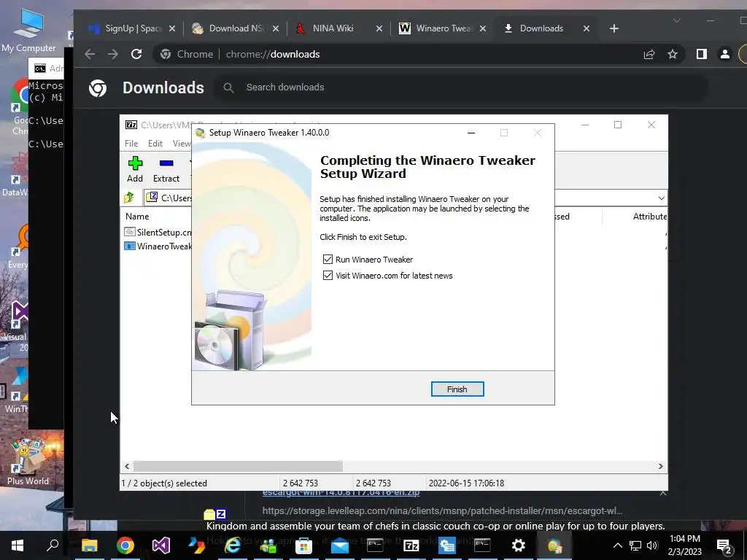The height and width of the screenshot is (560, 747).
Task: Uncheck Run Winaero Tweaker checkbox
Action: pyautogui.click(x=328, y=259)
